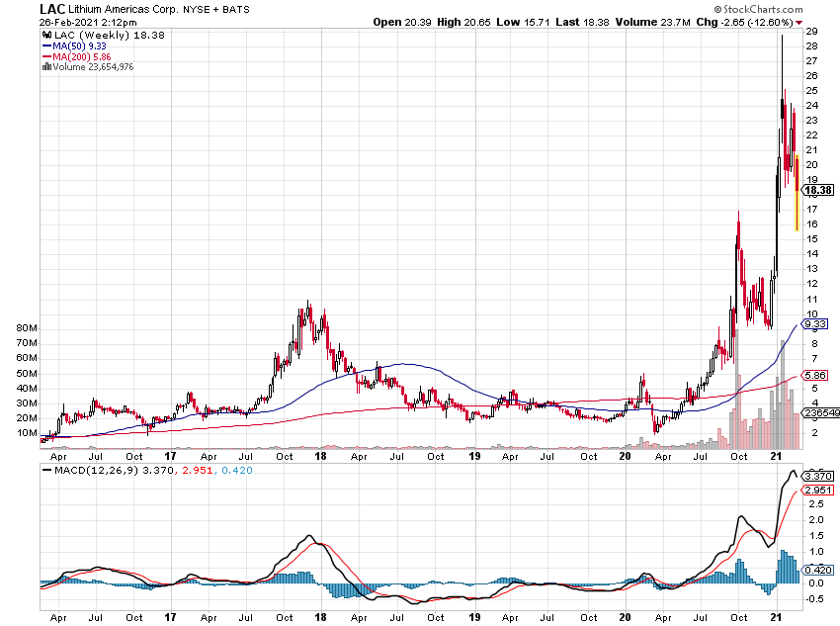Click the current week's yellow-outlined candlestick
The height and width of the screenshot is (626, 840).
[x=798, y=193]
